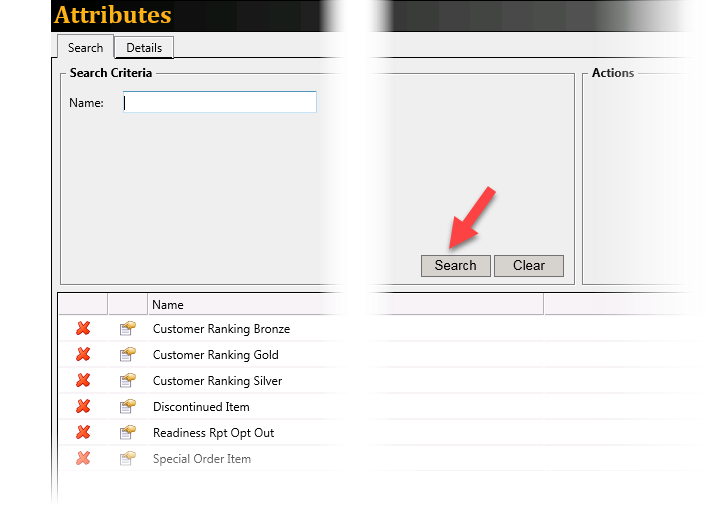Delete the Customer Ranking Silver attribute
707x505 pixels.
pos(84,380)
